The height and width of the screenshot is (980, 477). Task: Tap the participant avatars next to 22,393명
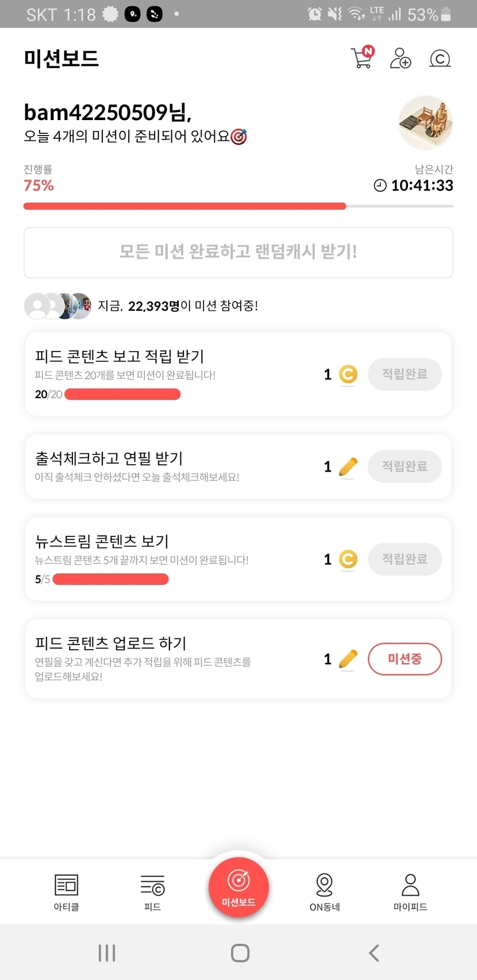[57, 306]
